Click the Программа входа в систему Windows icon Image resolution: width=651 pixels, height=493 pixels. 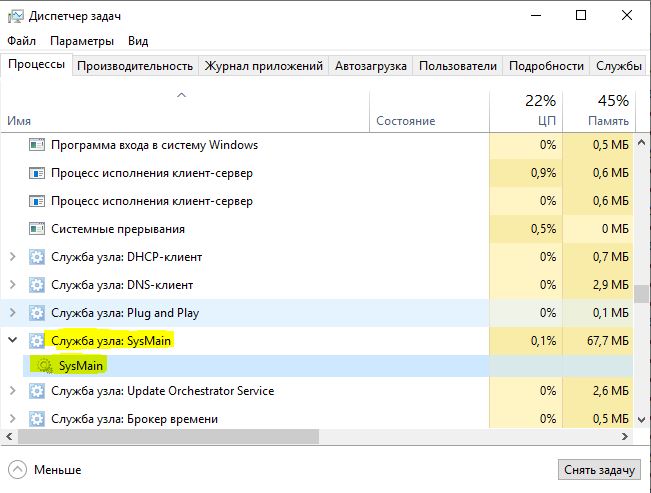pos(37,145)
